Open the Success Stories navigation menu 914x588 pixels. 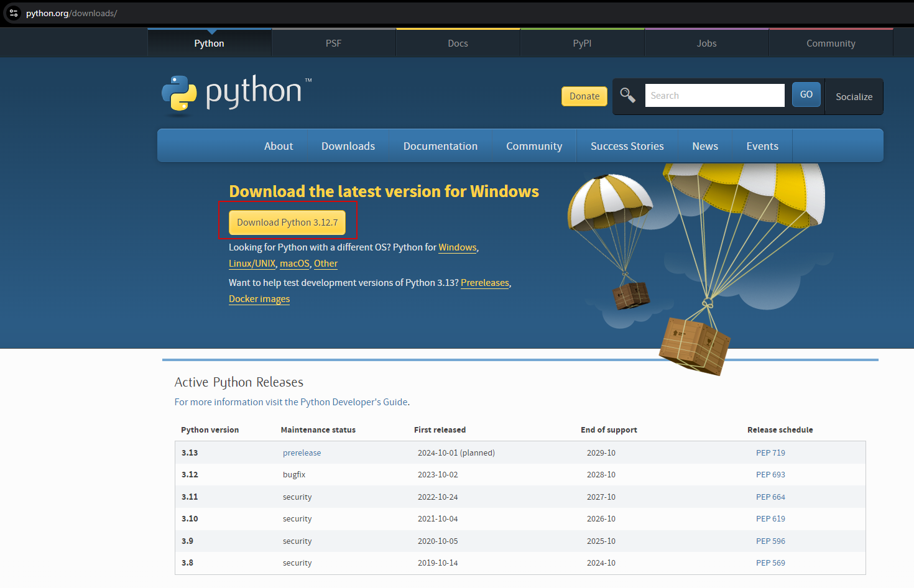627,146
